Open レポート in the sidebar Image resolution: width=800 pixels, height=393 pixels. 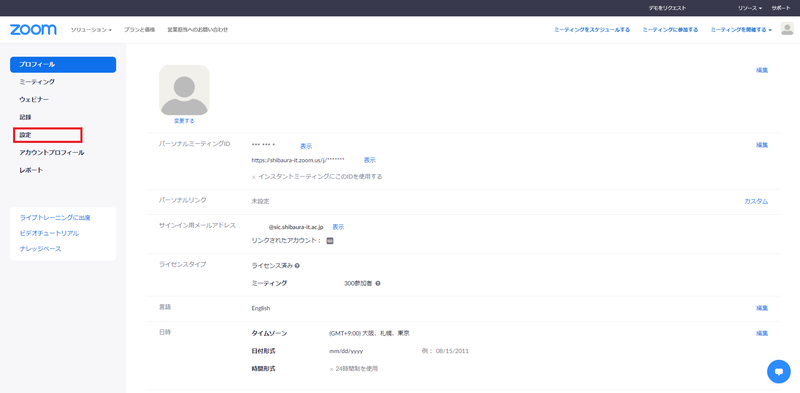click(x=31, y=170)
